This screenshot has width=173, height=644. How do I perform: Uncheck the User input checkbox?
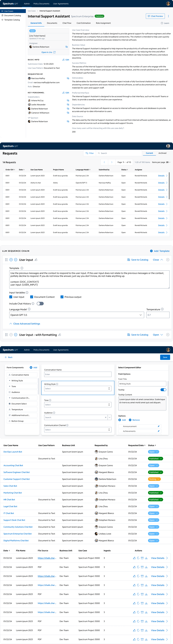pyautogui.click(x=11, y=297)
